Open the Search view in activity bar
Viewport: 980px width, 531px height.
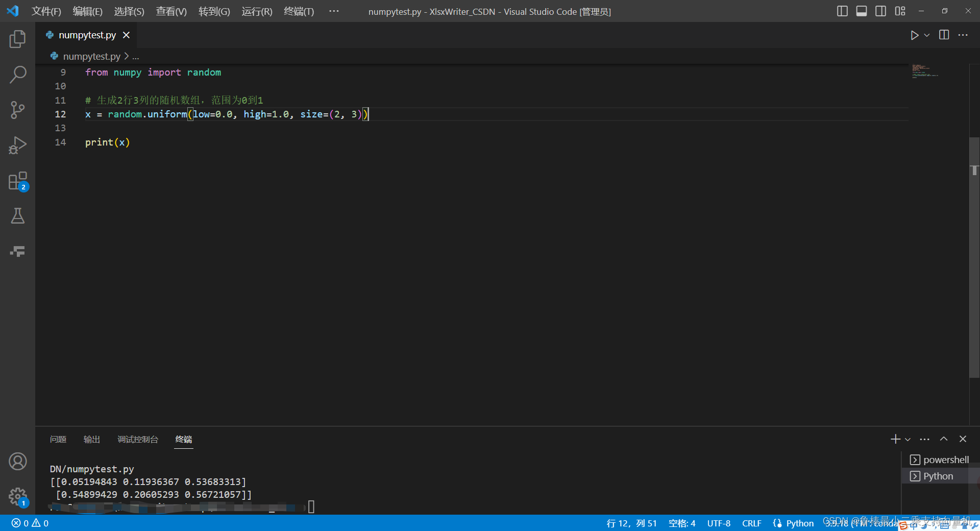click(17, 75)
